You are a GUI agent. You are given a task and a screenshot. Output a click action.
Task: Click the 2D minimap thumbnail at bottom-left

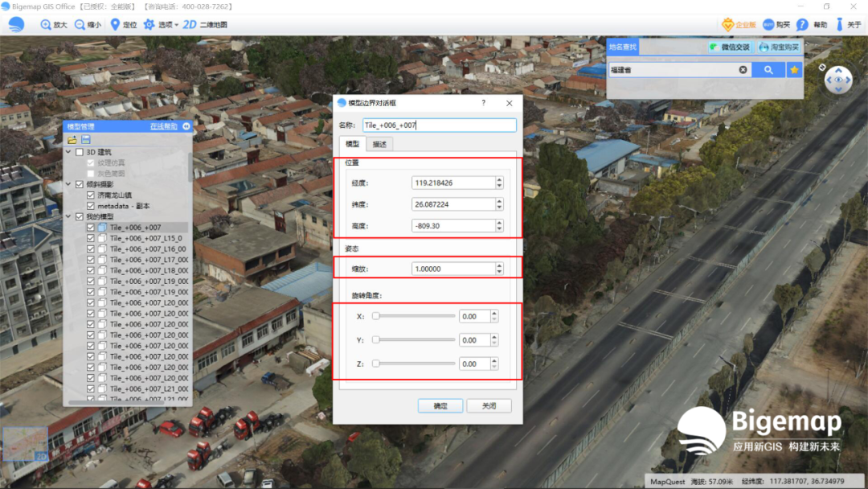click(x=26, y=444)
